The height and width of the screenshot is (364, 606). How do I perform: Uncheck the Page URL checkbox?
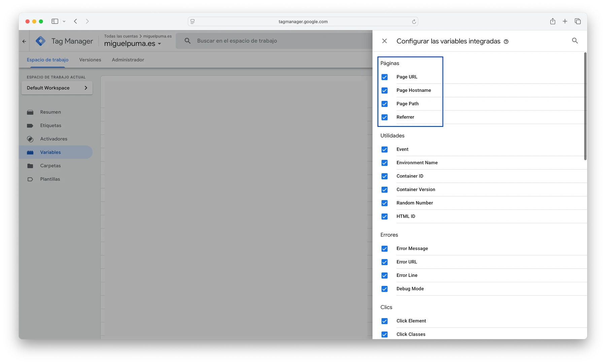point(384,77)
